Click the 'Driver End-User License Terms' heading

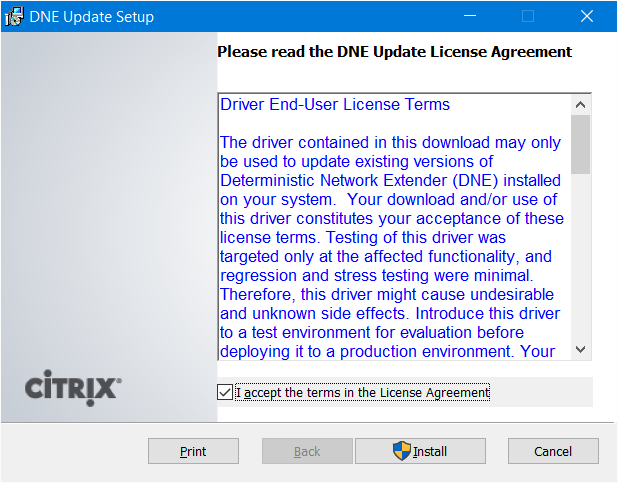coord(335,105)
